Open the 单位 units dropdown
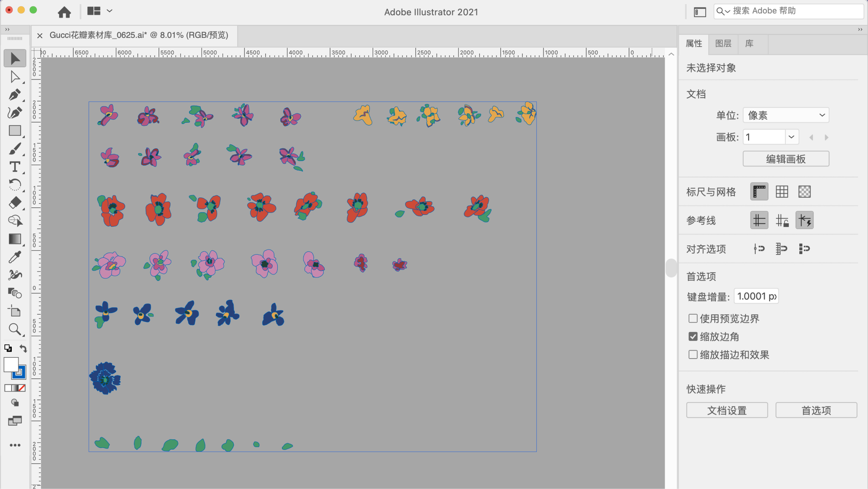 click(x=786, y=115)
